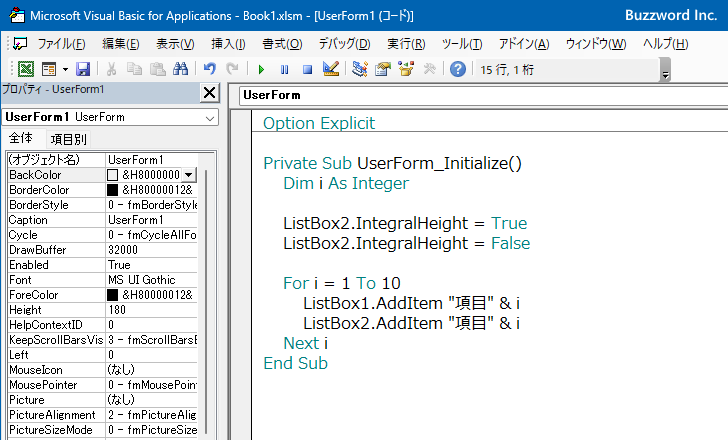Click the Reset stop square icon
Image resolution: width=728 pixels, height=440 pixels.
[x=307, y=70]
